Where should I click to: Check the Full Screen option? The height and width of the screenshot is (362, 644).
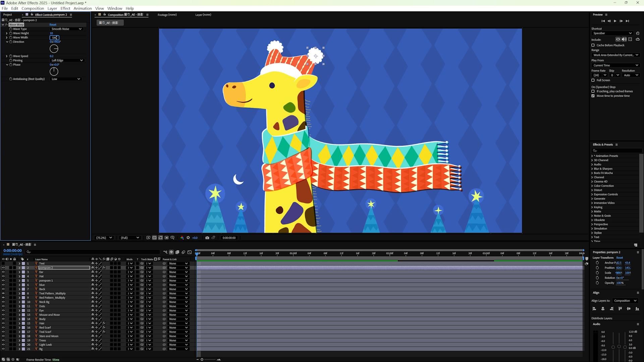coord(593,80)
